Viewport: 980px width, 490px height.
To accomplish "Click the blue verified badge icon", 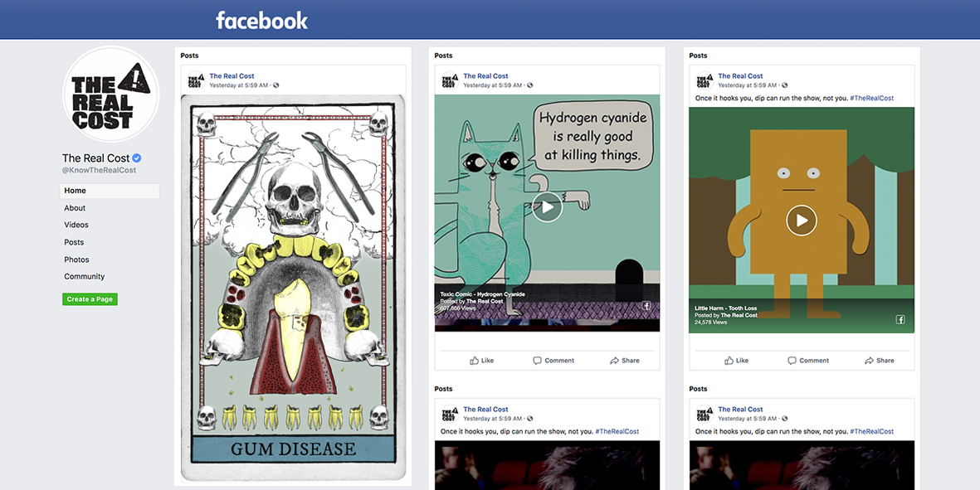I will tap(137, 158).
